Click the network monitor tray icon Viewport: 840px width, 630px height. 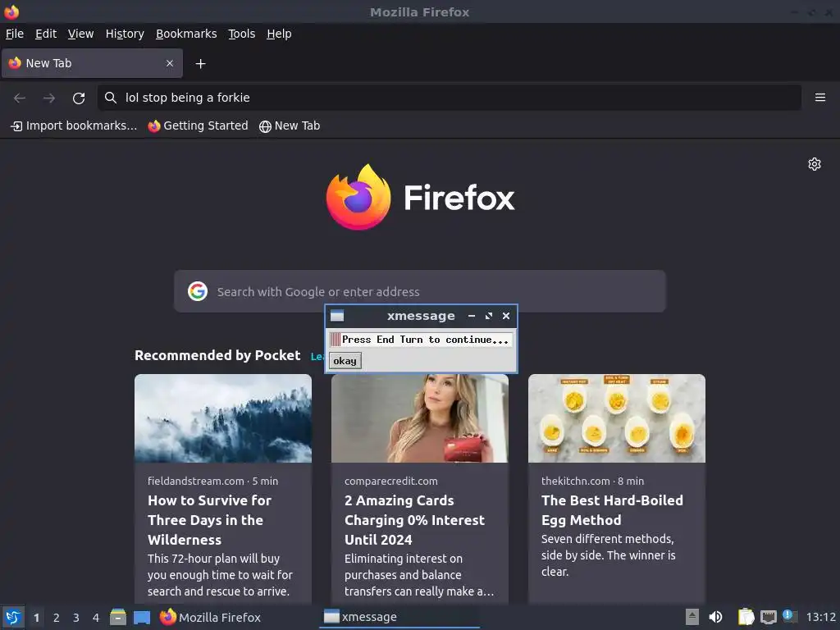click(x=768, y=617)
